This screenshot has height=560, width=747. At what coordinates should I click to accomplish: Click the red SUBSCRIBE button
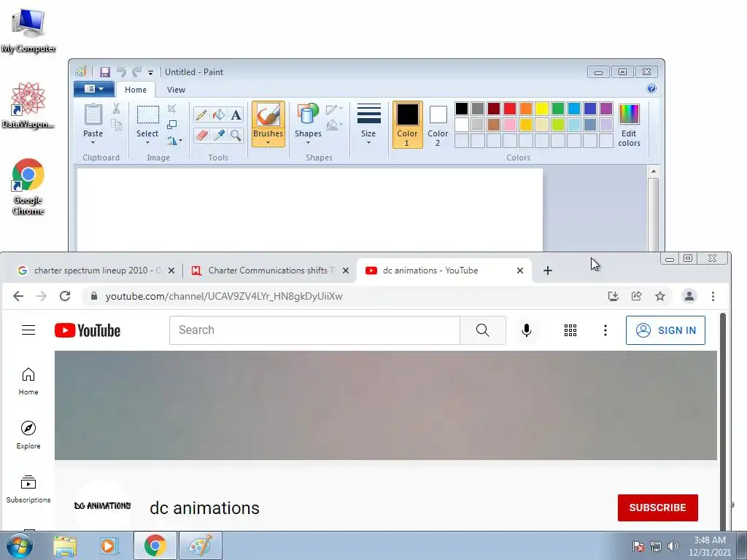658,507
